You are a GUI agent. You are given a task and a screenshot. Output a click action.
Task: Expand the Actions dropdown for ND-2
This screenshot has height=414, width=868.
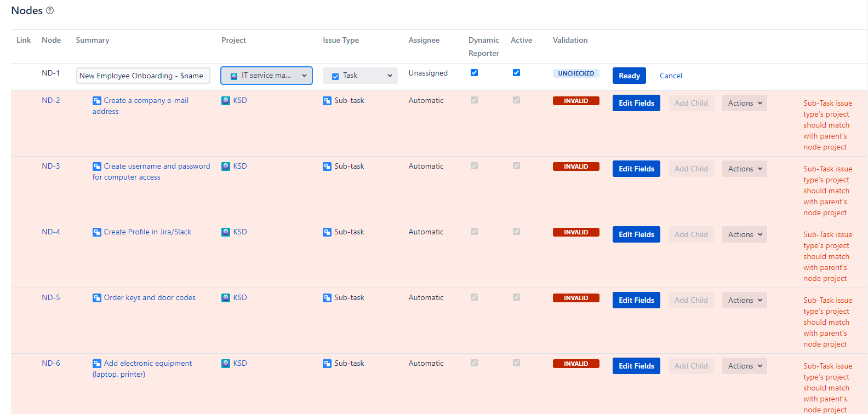click(x=744, y=103)
